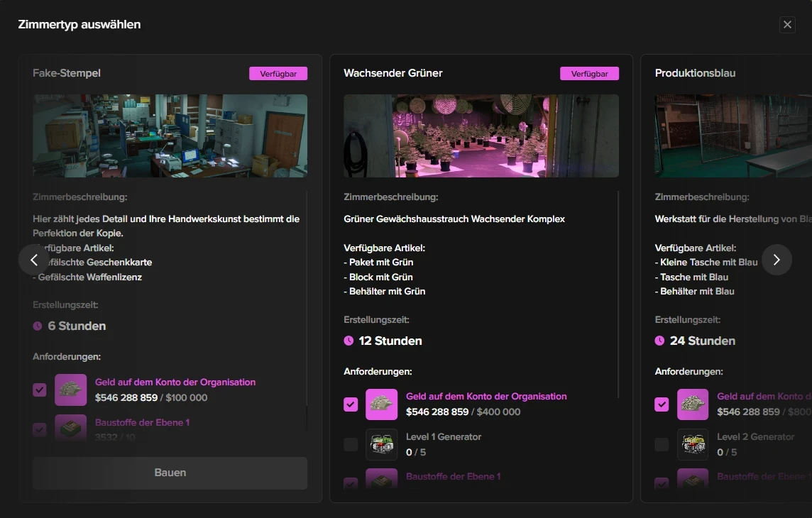Click money icon in Wachsender Grüner requirements

381,404
